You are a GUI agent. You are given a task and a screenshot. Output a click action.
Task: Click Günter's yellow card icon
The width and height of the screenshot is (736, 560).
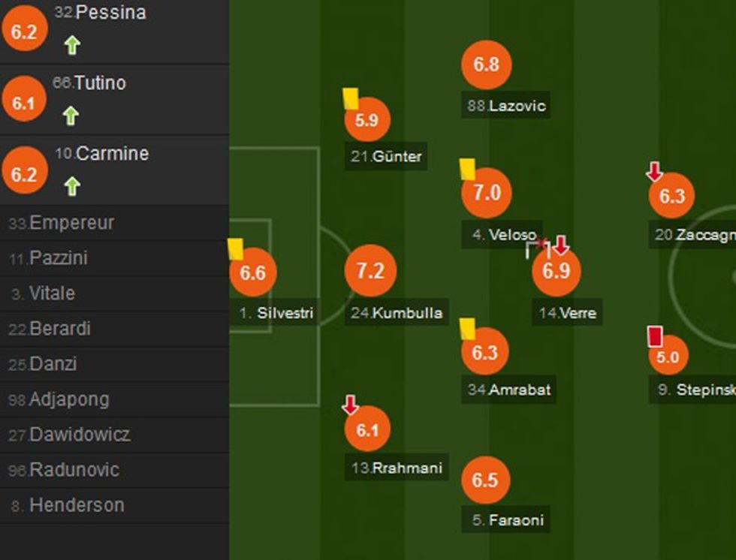click(x=351, y=98)
